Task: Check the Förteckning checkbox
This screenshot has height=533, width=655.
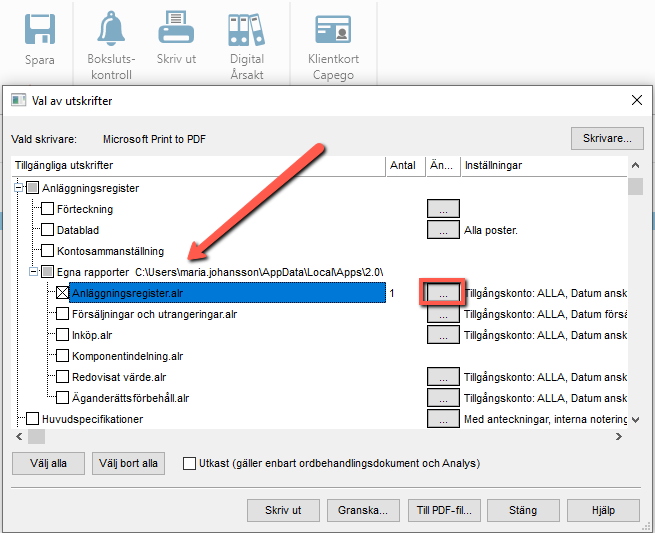Action: pyautogui.click(x=47, y=208)
